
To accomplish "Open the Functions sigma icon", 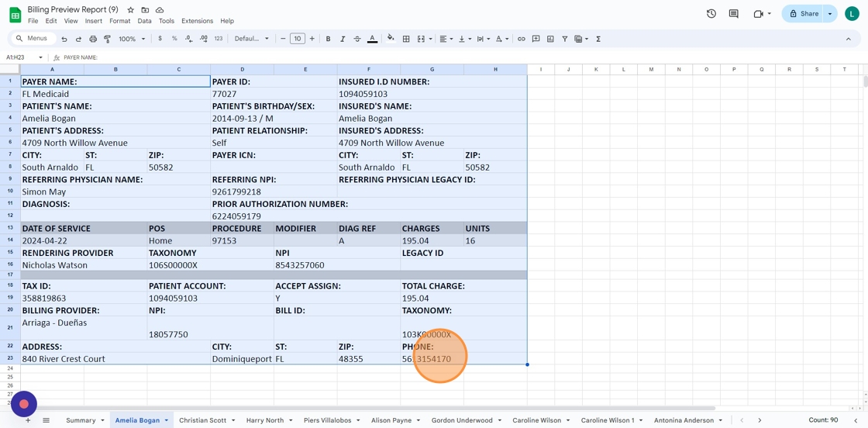I will (598, 39).
